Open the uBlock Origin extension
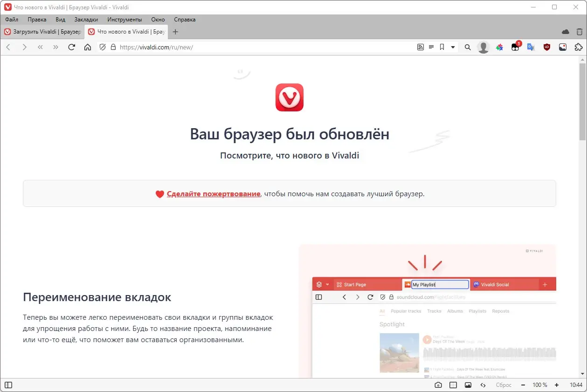Screen dimensions: 587x392 click(x=546, y=47)
